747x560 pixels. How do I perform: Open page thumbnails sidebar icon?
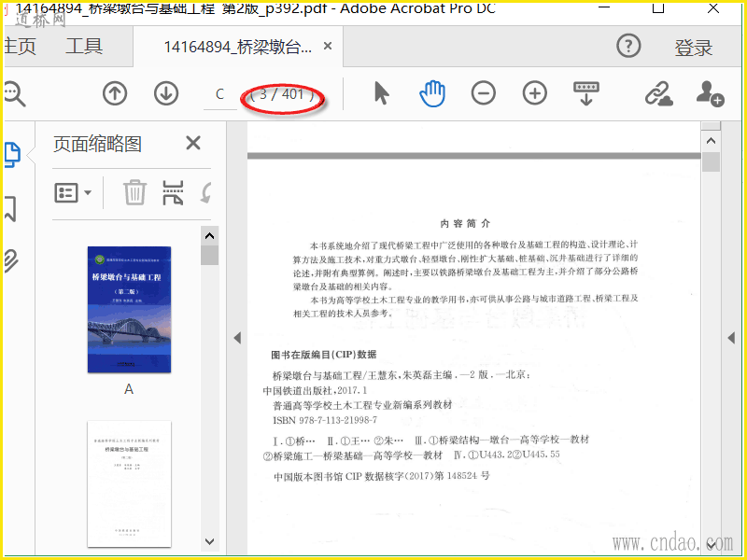[x=12, y=155]
